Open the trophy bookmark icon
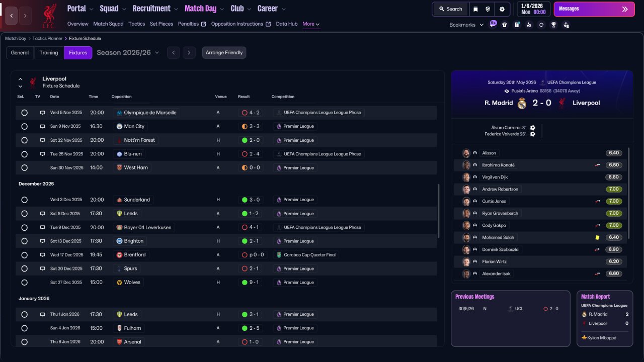644x362 pixels. (x=553, y=25)
